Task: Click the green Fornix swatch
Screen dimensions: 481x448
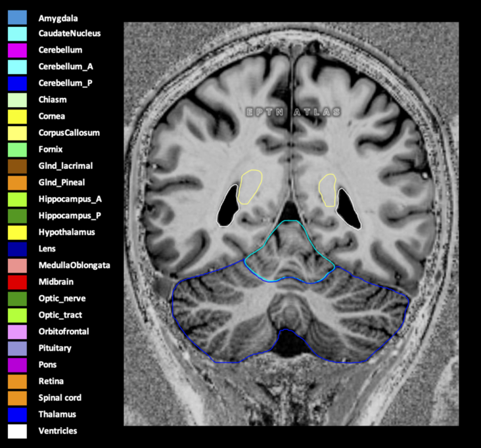Action: pos(17,150)
